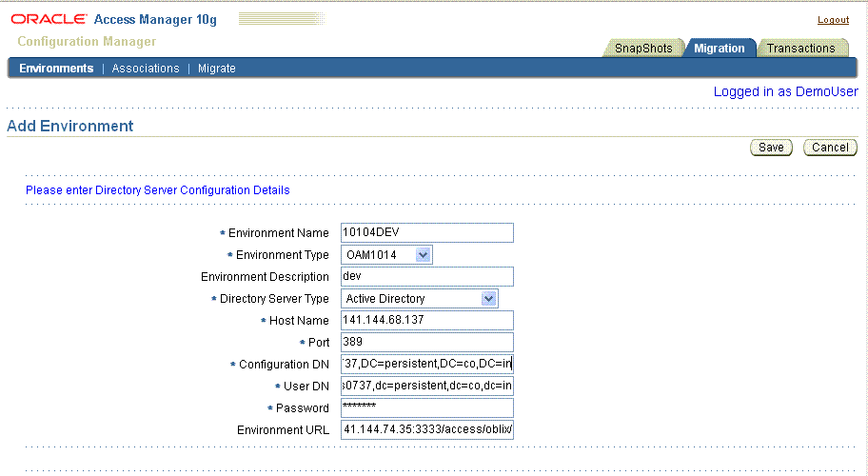Open Migrate in the navigation bar
868x476 pixels.
point(216,69)
